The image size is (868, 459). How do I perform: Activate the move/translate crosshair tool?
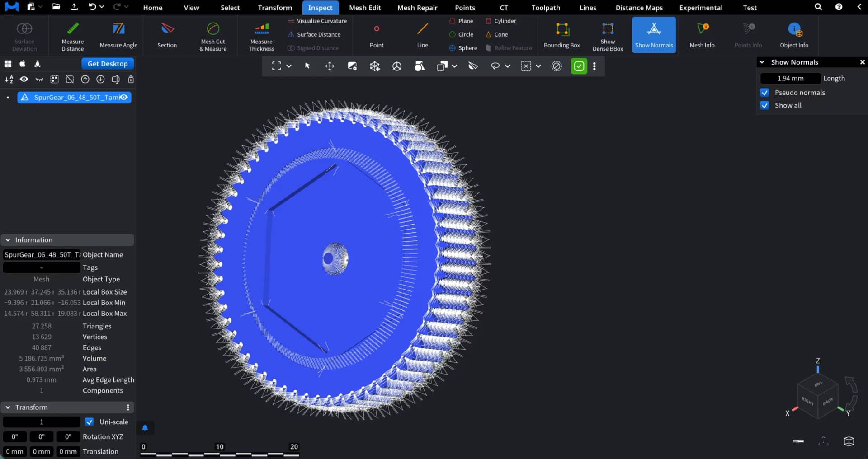pyautogui.click(x=330, y=66)
